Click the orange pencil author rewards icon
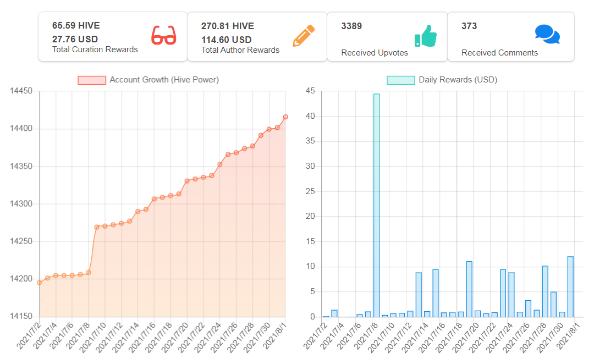This screenshot has height=364, width=594. (304, 36)
